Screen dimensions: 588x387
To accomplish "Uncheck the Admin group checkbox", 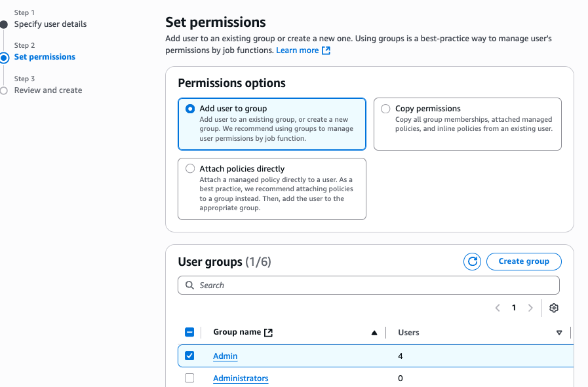I will click(189, 356).
